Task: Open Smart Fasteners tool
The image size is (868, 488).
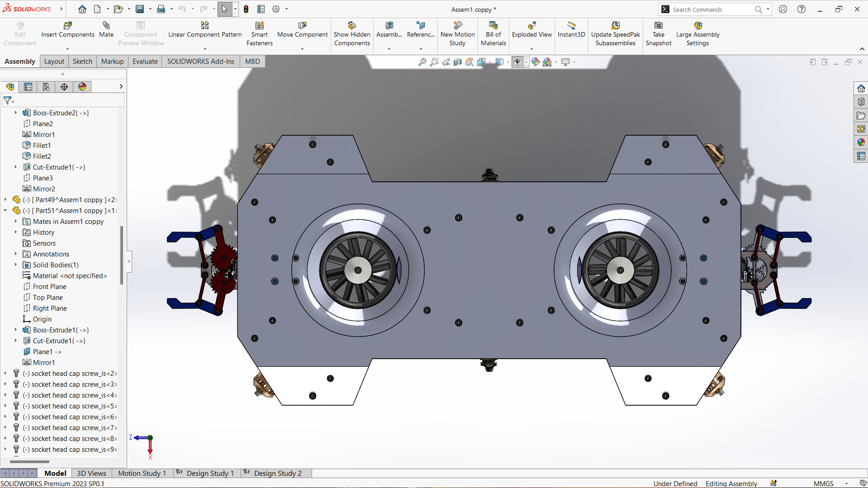Action: click(x=259, y=26)
